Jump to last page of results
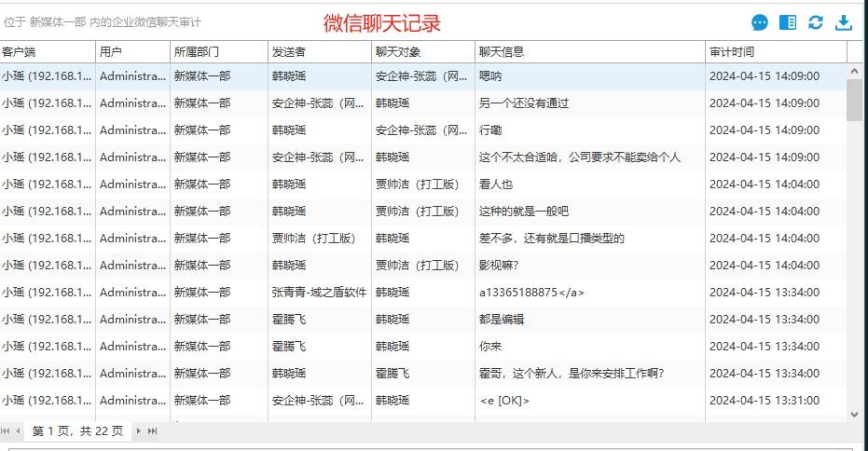The width and height of the screenshot is (868, 451). point(152,431)
